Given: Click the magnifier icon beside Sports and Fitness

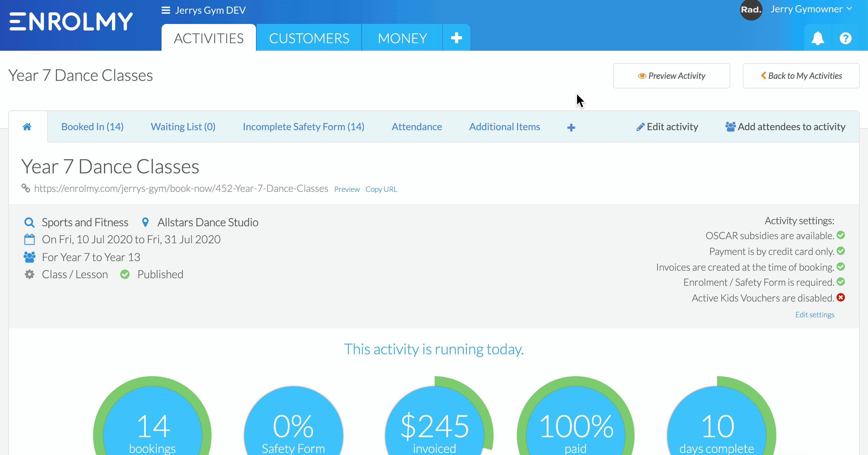Looking at the screenshot, I should tap(29, 222).
